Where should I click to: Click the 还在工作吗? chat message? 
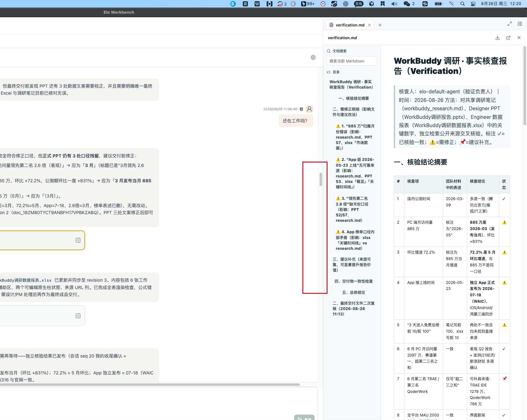(x=296, y=121)
